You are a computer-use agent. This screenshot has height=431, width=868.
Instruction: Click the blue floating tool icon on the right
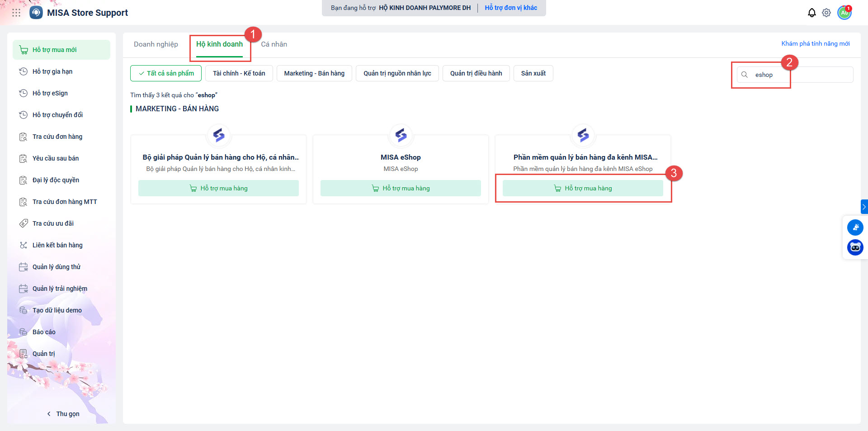coord(855,227)
